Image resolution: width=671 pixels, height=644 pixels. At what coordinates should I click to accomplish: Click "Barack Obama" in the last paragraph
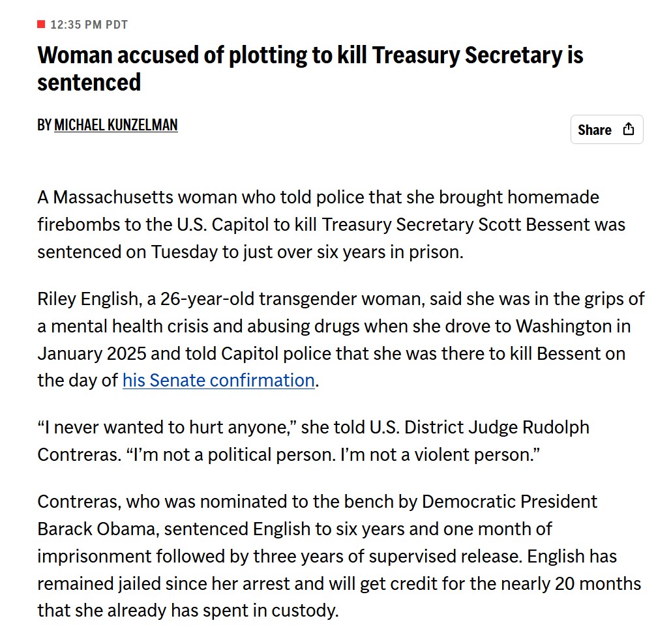(96, 529)
